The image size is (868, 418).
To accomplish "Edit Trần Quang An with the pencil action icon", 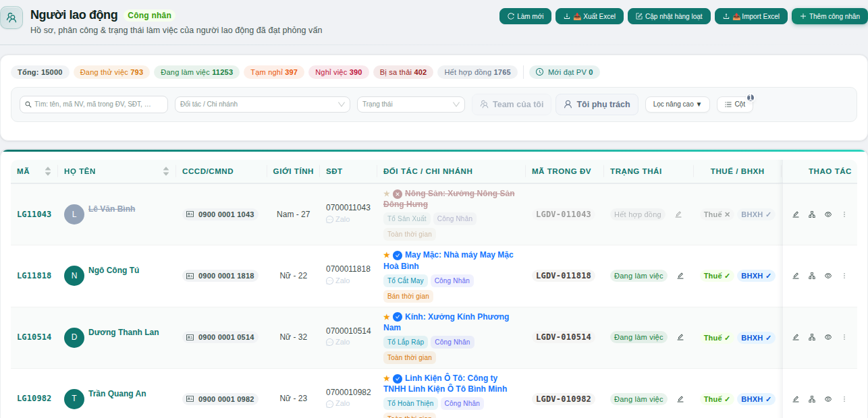I will [x=796, y=399].
